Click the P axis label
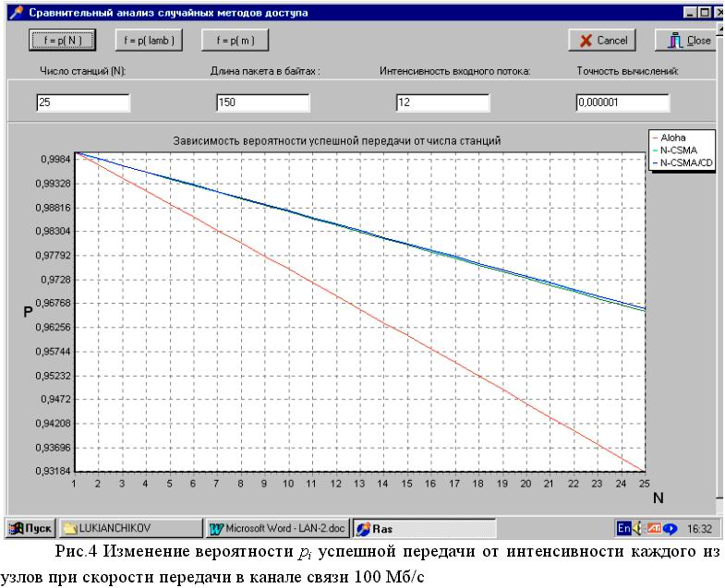Screen dimensions: 725x588 pos(28,312)
